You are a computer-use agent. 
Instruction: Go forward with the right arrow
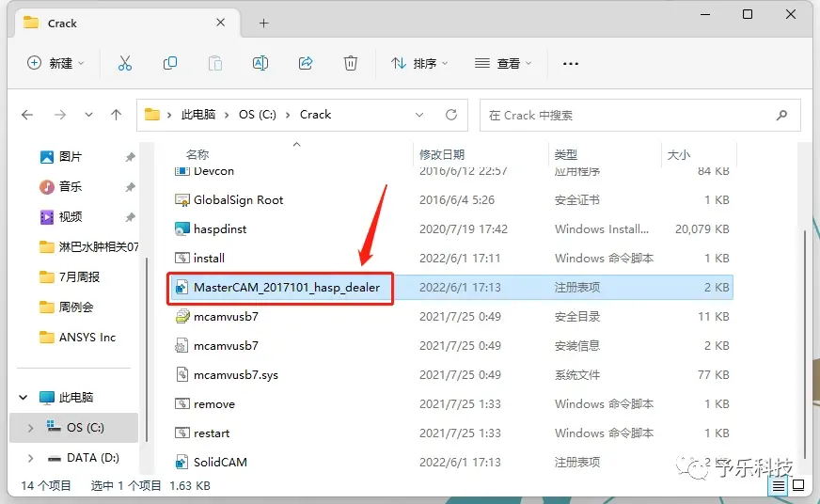(x=60, y=115)
